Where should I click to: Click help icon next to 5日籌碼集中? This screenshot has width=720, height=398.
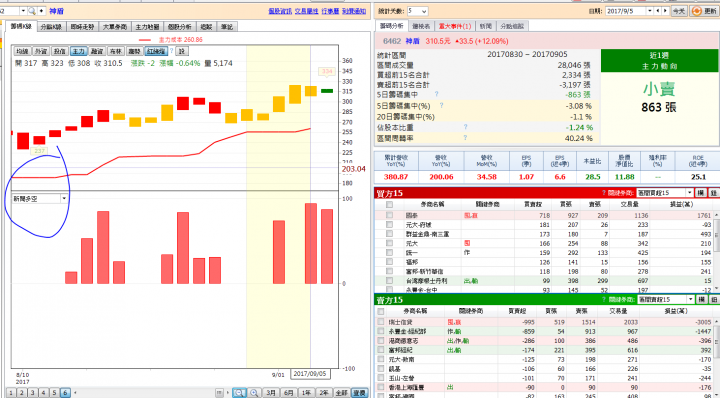click(x=436, y=94)
